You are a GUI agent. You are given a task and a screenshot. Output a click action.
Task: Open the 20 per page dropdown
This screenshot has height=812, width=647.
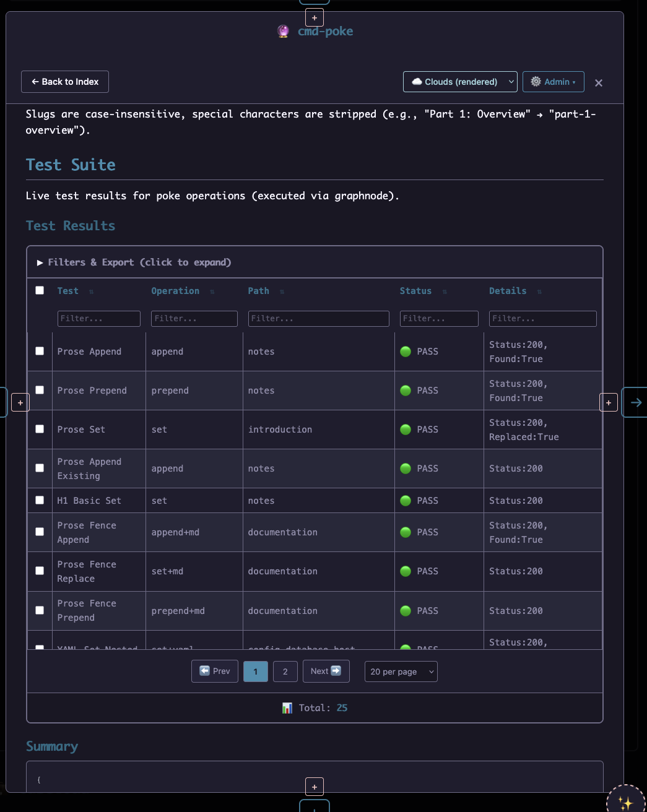[x=401, y=672]
